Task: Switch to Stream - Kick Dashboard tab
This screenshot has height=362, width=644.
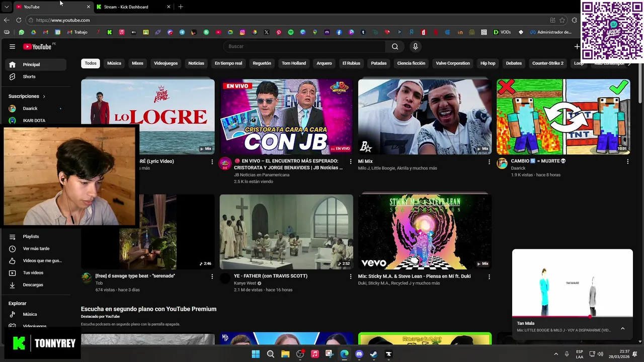Action: point(133,7)
